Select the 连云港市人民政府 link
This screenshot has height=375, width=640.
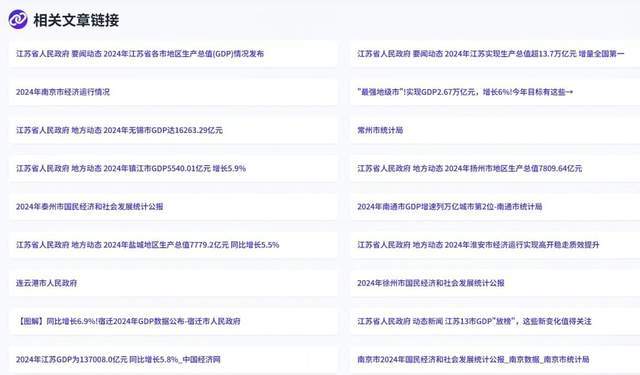[x=46, y=283]
